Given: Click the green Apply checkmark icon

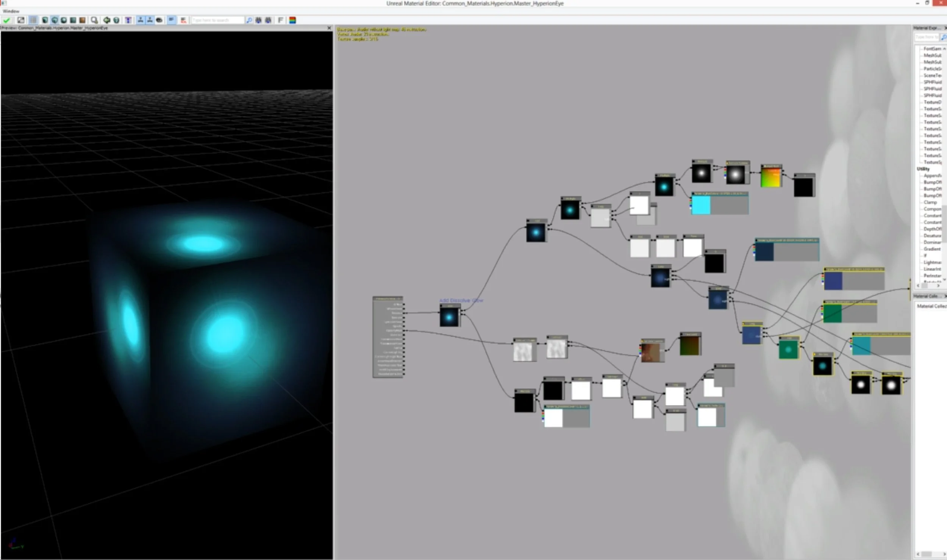Looking at the screenshot, I should [6, 20].
